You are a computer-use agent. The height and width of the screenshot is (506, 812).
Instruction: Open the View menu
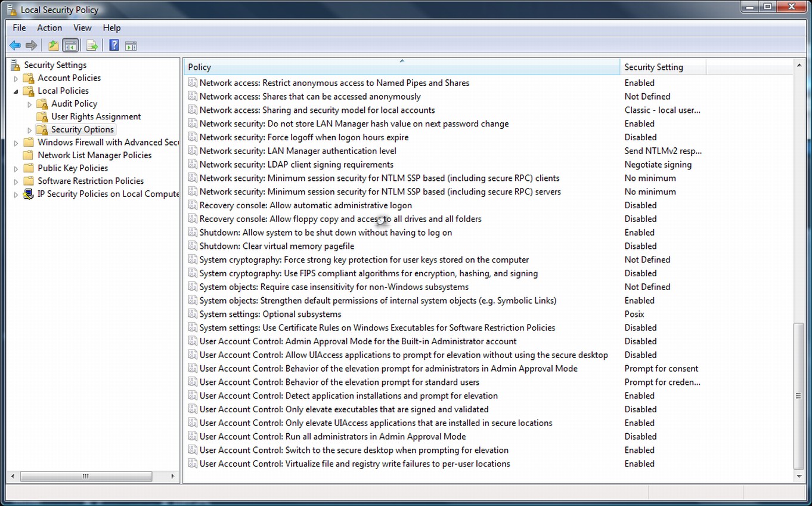(82, 27)
